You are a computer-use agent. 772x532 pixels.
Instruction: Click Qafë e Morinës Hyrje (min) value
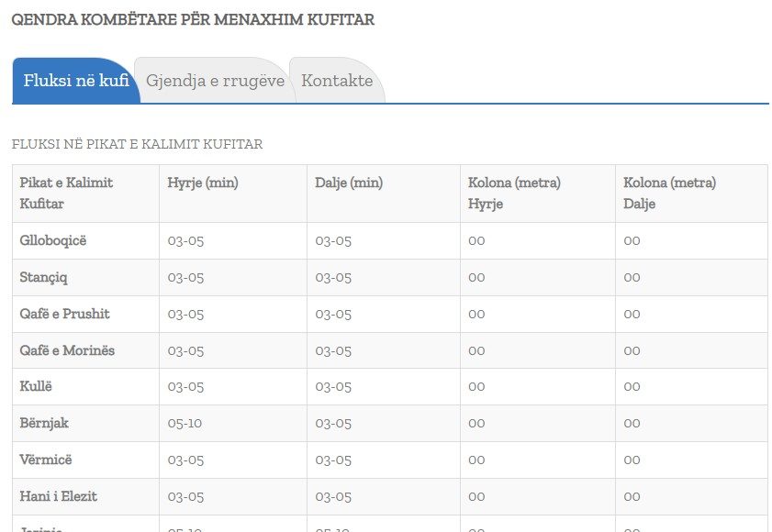[x=185, y=351]
